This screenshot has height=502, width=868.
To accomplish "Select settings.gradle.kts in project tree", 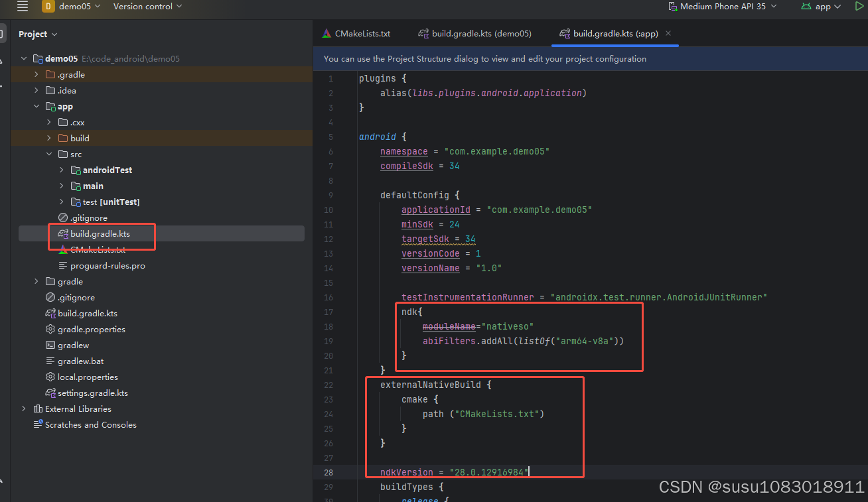I will click(92, 393).
